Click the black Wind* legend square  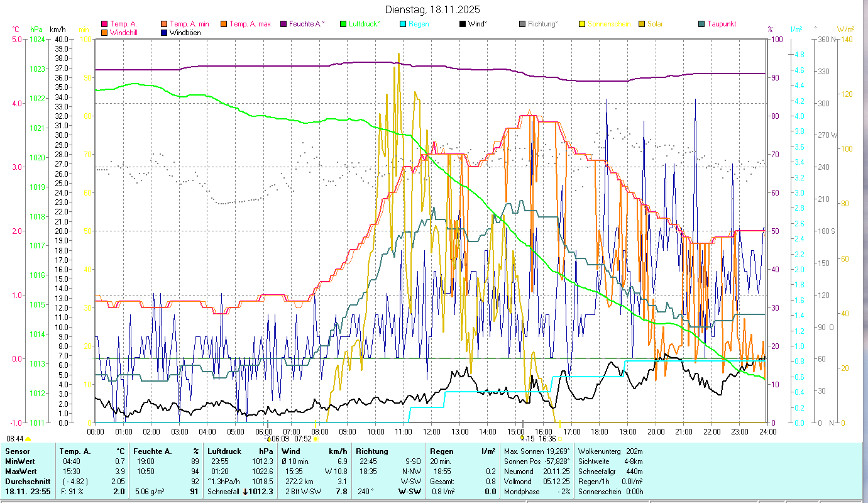tap(462, 25)
